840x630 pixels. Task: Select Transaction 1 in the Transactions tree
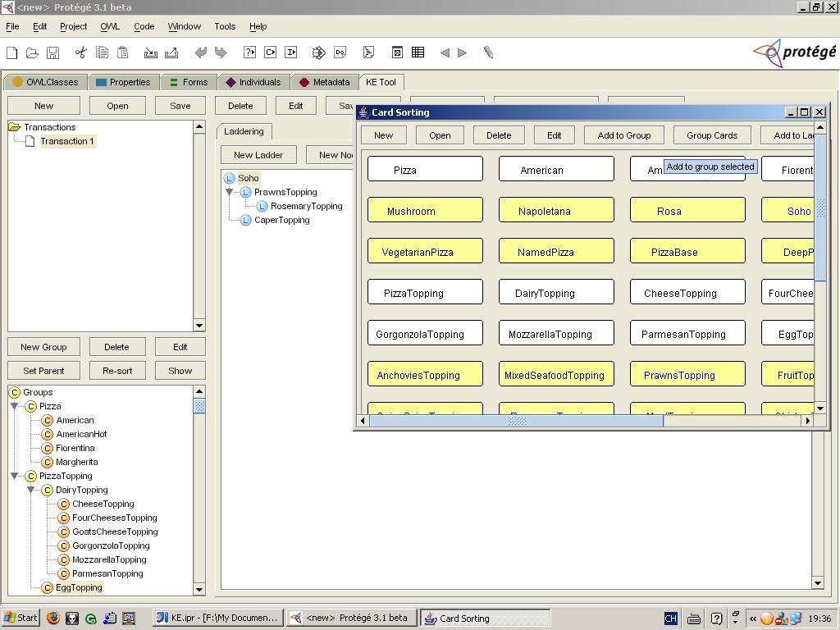tap(67, 141)
